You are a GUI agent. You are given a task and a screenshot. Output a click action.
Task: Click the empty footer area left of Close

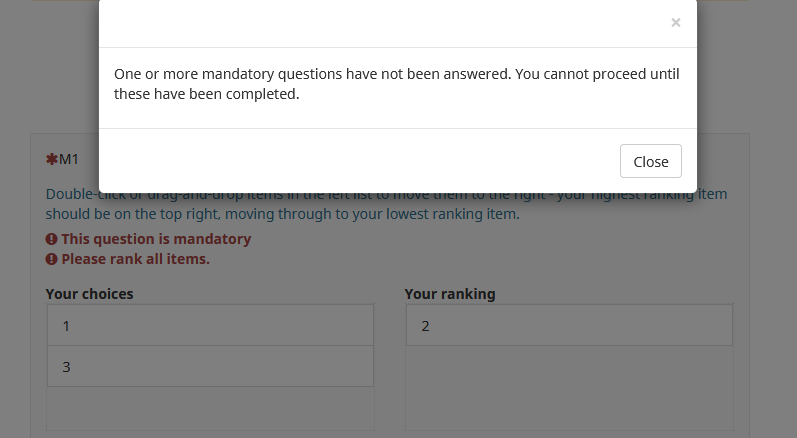tap(350, 161)
